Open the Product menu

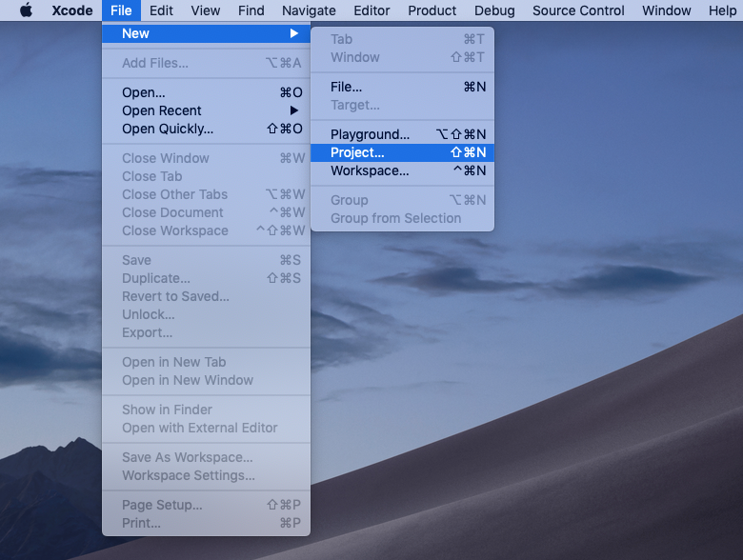click(x=432, y=10)
